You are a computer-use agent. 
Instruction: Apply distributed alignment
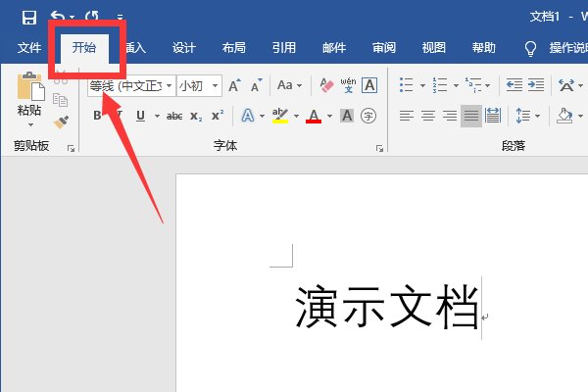pos(493,116)
